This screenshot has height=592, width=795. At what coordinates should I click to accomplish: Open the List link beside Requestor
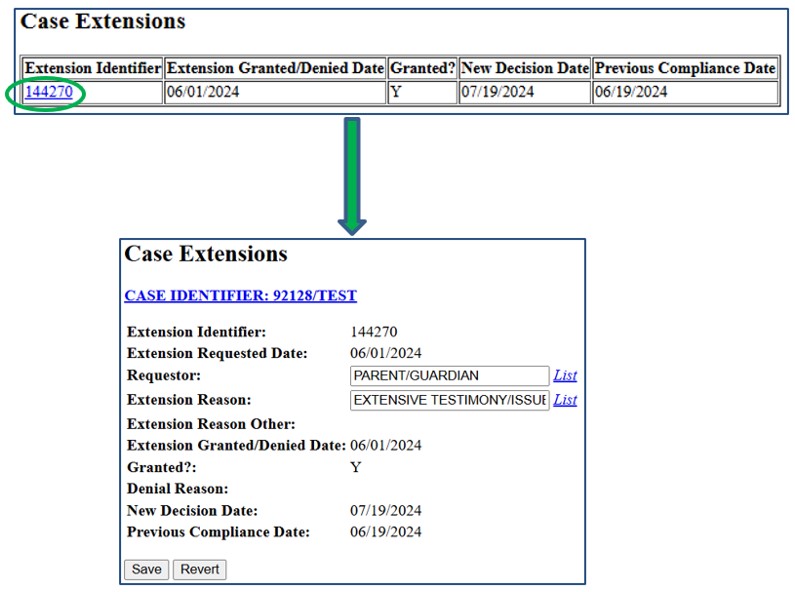565,375
